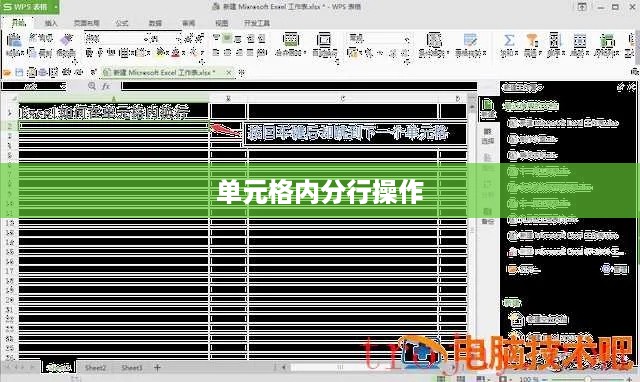640x382 pixels.
Task: Switch to the 数据 ribbon tab
Action: 155,23
